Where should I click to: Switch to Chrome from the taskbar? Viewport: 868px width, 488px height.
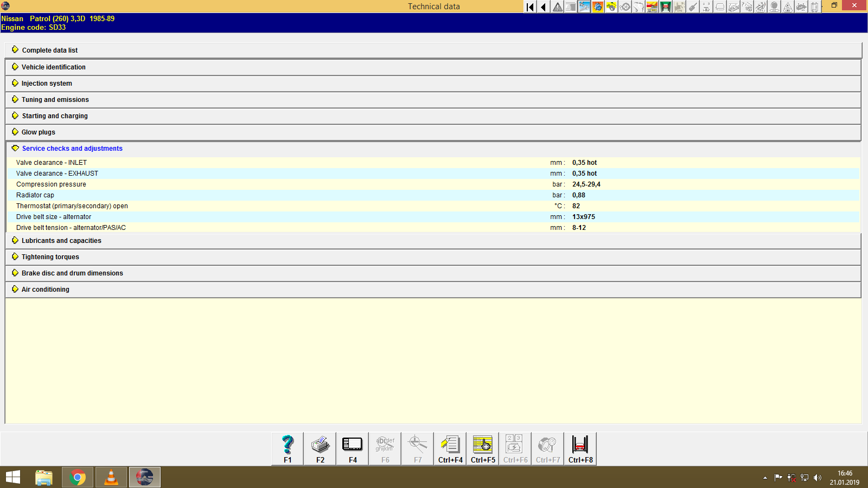tap(77, 477)
